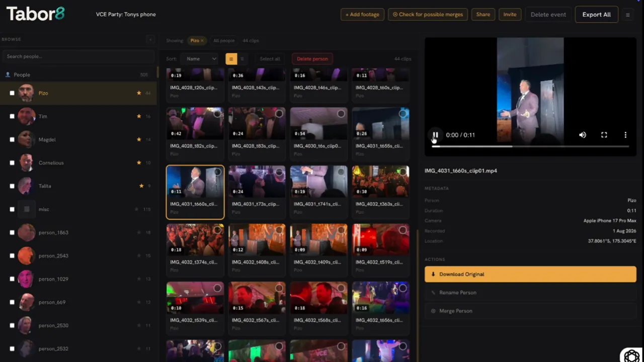Toggle the favorite star for Cornelious
Image resolution: width=644 pixels, height=362 pixels.
[139, 163]
